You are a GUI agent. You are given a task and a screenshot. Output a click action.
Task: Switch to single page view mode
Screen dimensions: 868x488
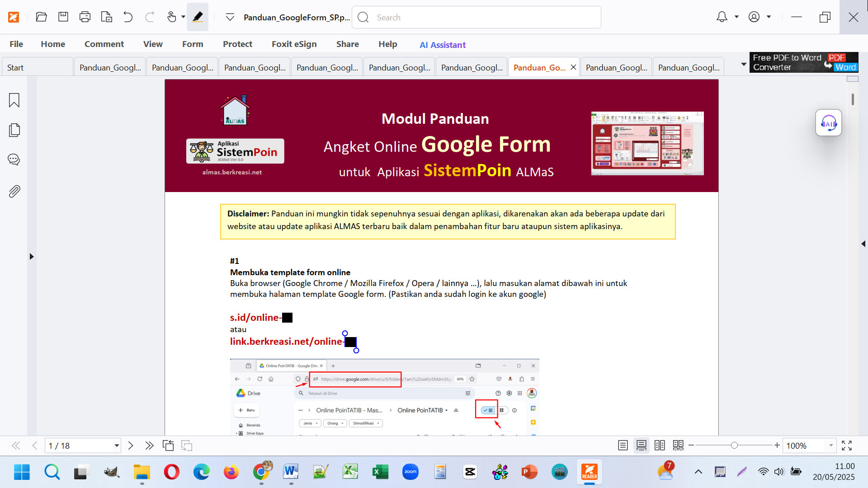(x=623, y=446)
